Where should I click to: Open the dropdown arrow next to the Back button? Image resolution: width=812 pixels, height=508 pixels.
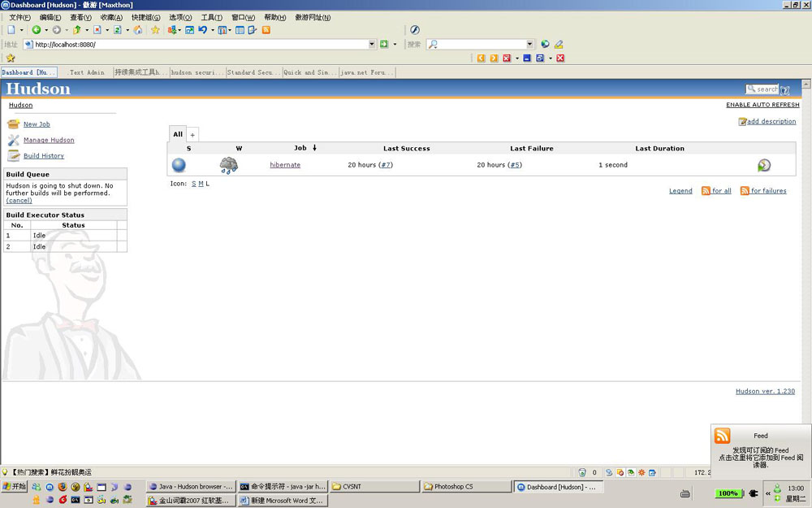coord(46,30)
